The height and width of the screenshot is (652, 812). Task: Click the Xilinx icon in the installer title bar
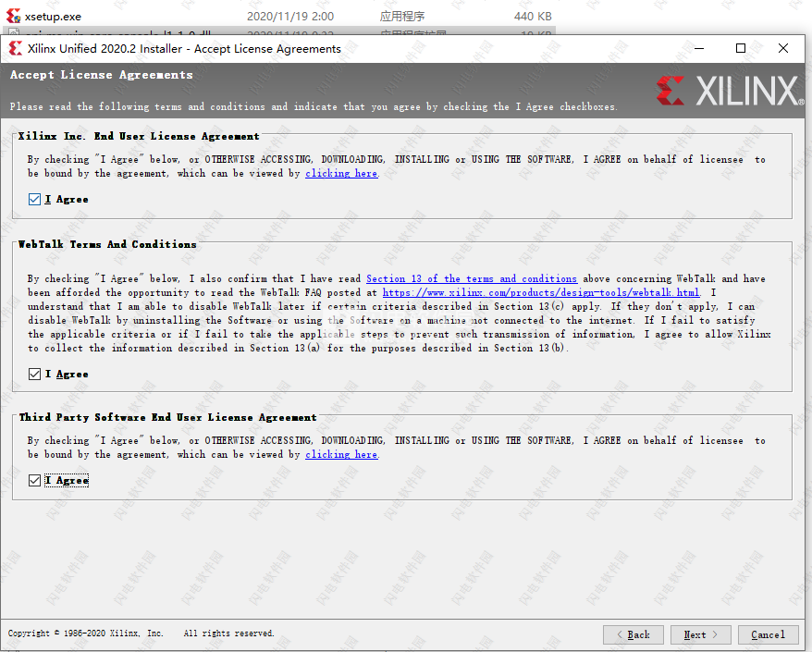point(16,49)
